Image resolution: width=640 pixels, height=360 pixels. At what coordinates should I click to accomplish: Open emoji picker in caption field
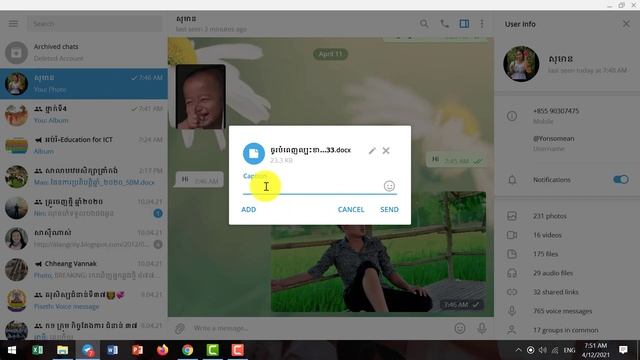389,186
